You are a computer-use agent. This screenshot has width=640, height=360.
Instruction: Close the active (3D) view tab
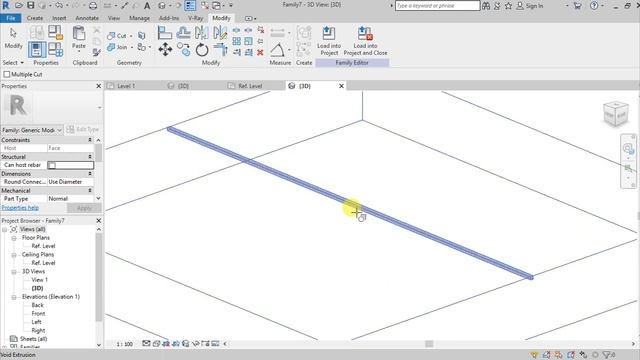coord(341,86)
